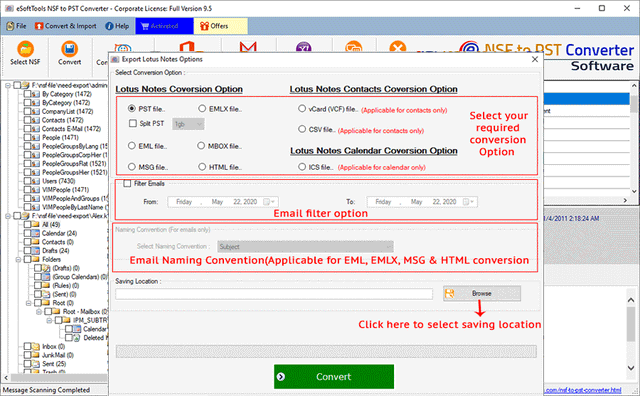Click scroll-left arrow in folder tree
The image size is (640, 396).
pyautogui.click(x=6, y=378)
